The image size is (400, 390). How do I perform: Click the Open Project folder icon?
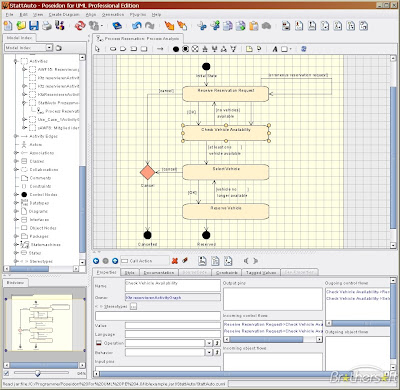[x=21, y=26]
